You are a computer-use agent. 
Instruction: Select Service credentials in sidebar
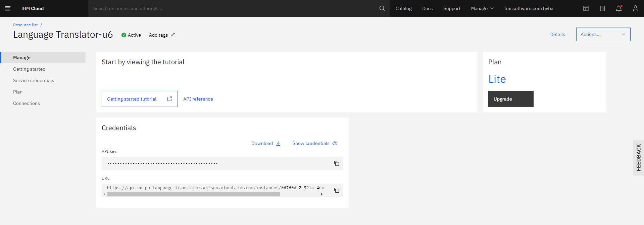click(34, 80)
